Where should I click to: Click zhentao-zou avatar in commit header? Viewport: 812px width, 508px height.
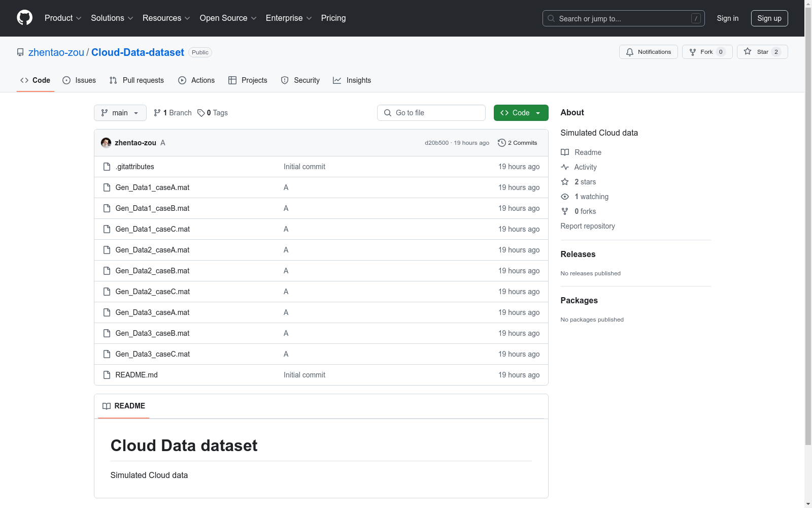pyautogui.click(x=106, y=143)
